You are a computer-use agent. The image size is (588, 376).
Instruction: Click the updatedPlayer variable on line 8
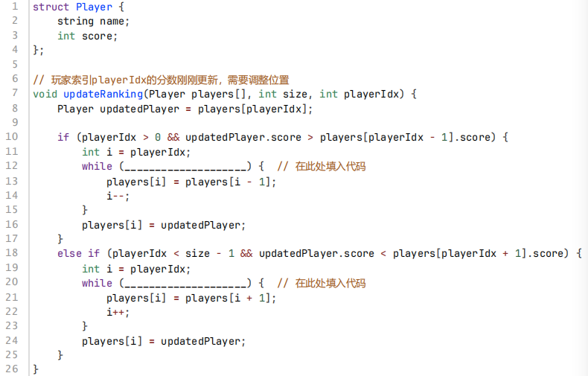[x=139, y=109]
